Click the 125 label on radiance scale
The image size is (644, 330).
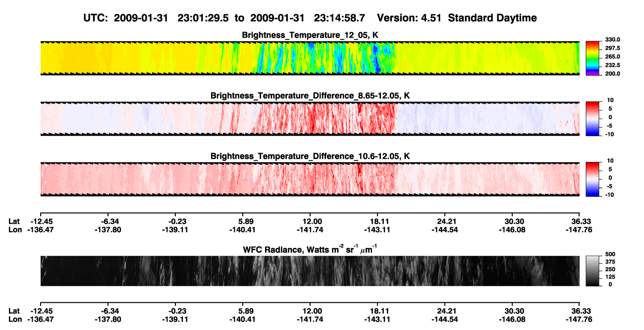pos(610,277)
